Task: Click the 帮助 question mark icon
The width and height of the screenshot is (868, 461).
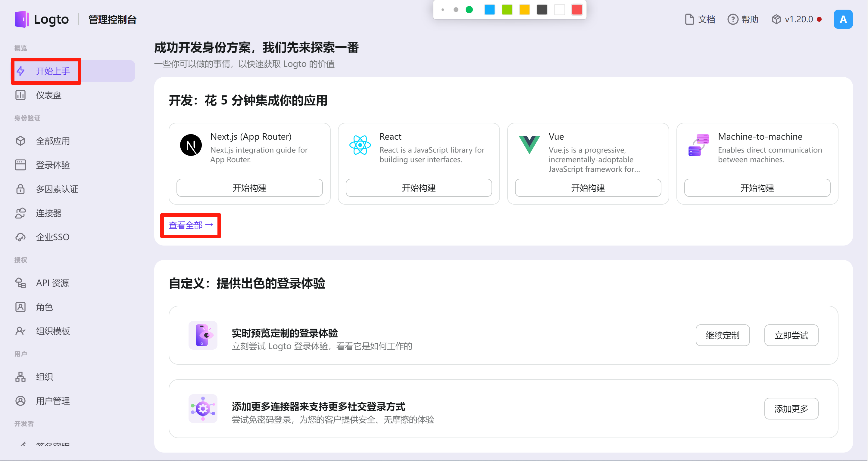Action: coord(732,19)
